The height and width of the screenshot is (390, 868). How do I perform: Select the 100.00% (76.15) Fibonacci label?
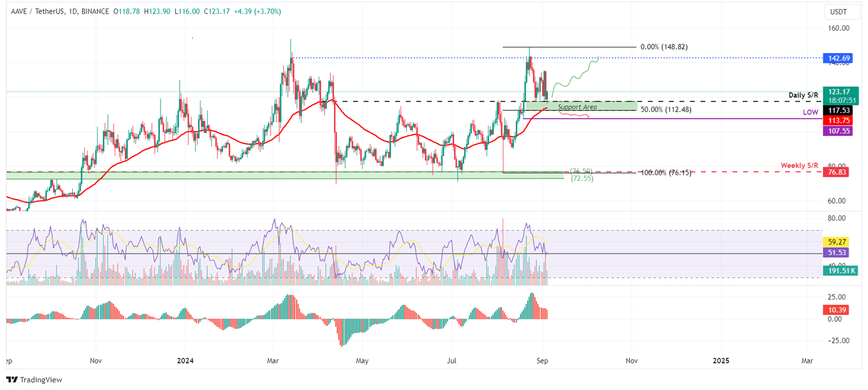(x=667, y=172)
